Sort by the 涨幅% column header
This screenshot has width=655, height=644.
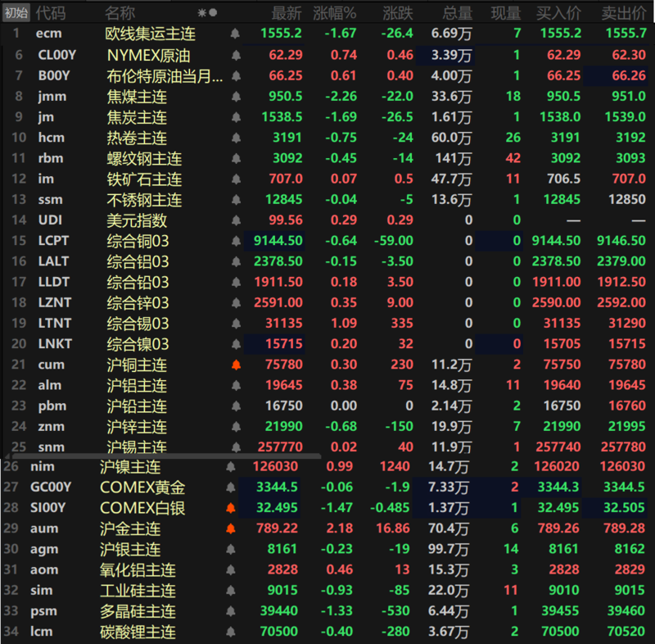coord(335,13)
